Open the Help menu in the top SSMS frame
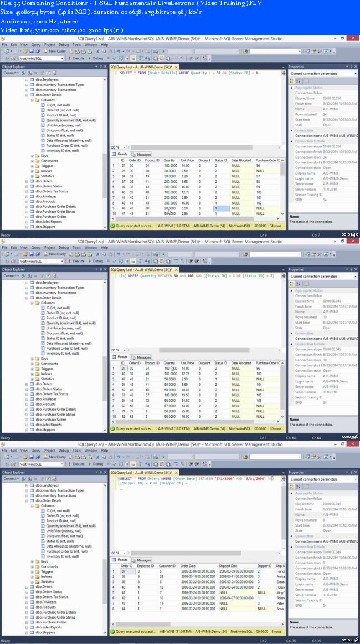The width and height of the screenshot is (360, 644). (x=104, y=44)
